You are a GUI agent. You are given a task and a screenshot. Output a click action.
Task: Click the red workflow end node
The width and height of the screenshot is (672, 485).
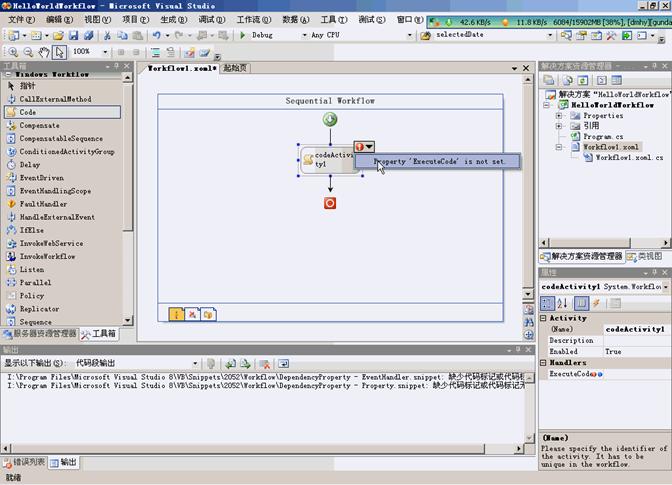pyautogui.click(x=330, y=203)
